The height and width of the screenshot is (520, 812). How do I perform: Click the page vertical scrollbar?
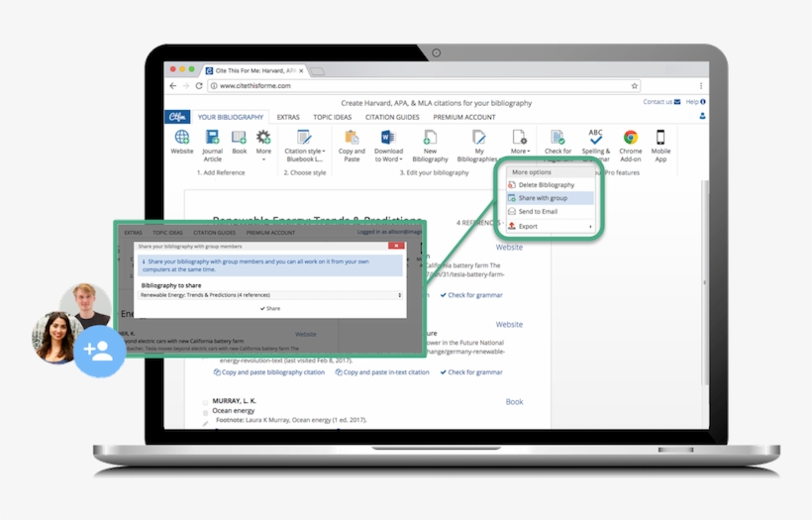click(704, 282)
